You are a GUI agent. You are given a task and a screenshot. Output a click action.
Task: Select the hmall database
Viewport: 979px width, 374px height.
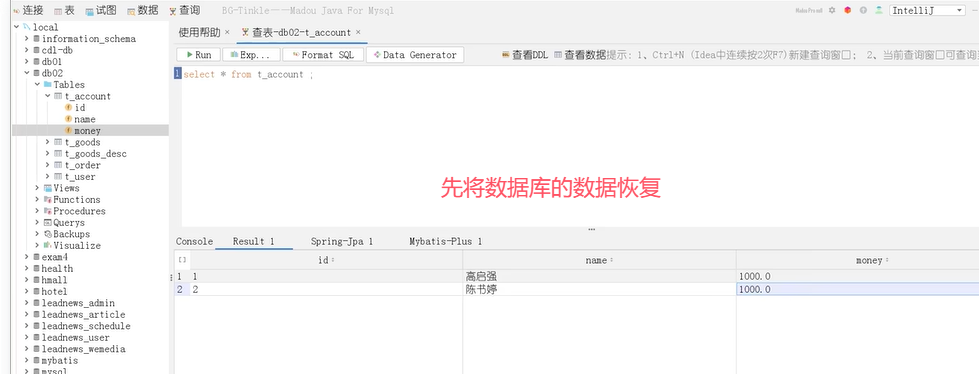click(54, 280)
